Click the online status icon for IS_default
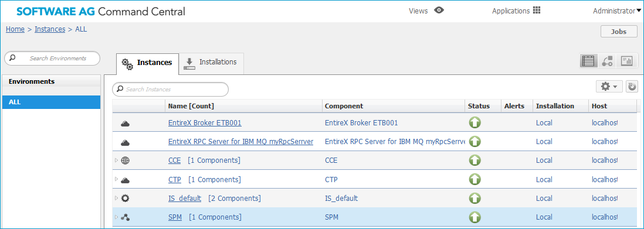Screen dimensions: 644x229 (x=474, y=198)
